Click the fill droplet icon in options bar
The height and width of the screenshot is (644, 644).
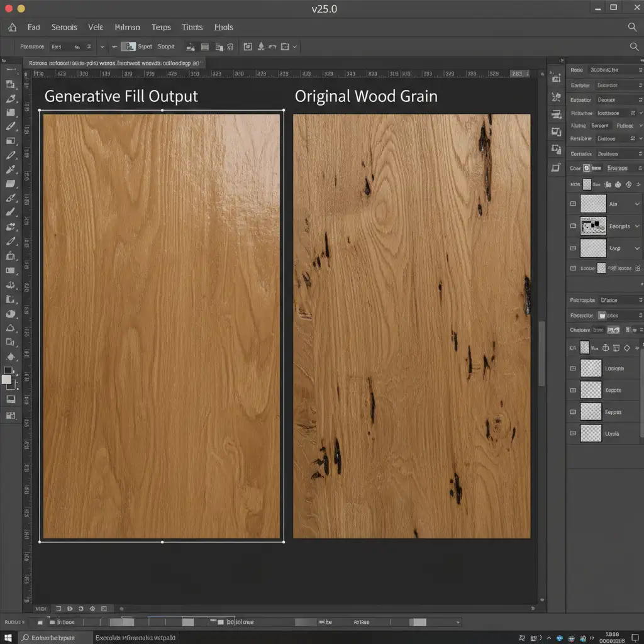[260, 47]
